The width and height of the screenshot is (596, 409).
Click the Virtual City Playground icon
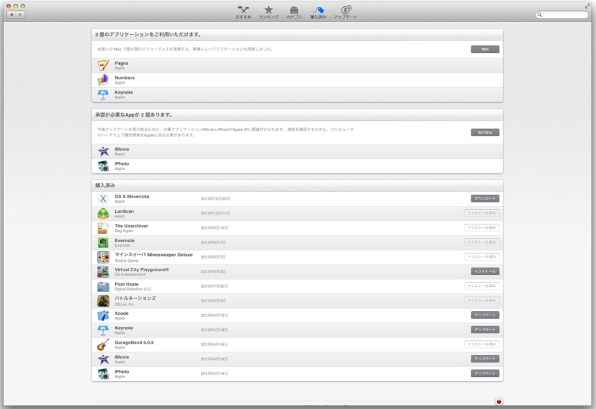(x=103, y=271)
